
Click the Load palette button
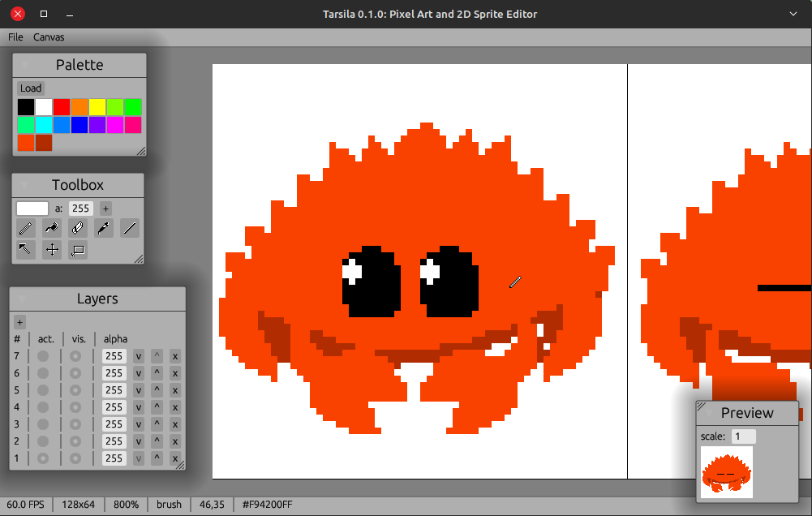click(31, 88)
